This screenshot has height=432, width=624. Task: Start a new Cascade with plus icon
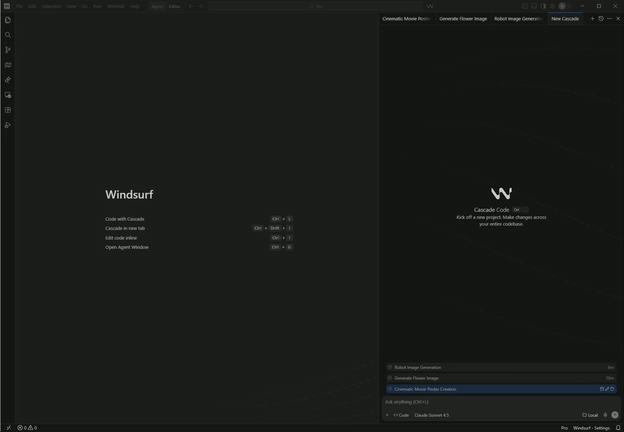coord(592,19)
